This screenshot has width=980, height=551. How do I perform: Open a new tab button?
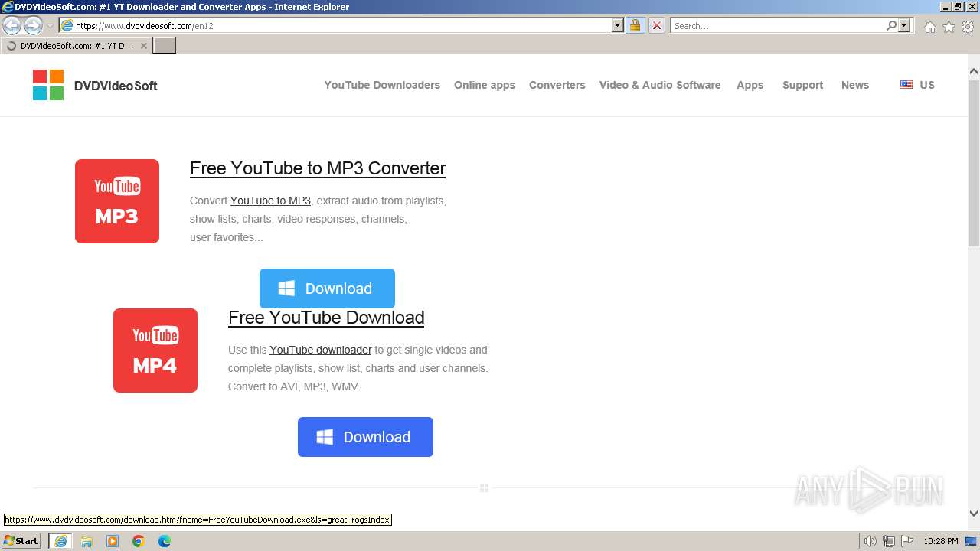click(165, 46)
